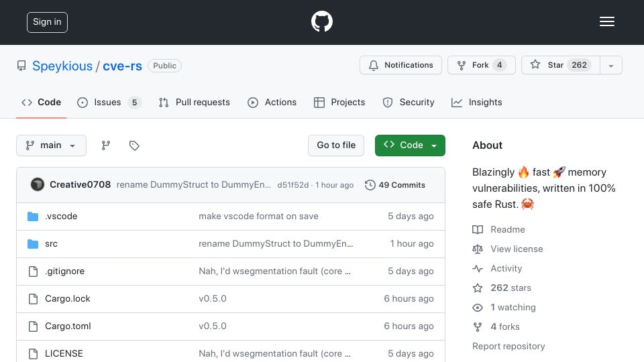Open the Creative0708 author link
This screenshot has width=644, height=362.
point(80,185)
